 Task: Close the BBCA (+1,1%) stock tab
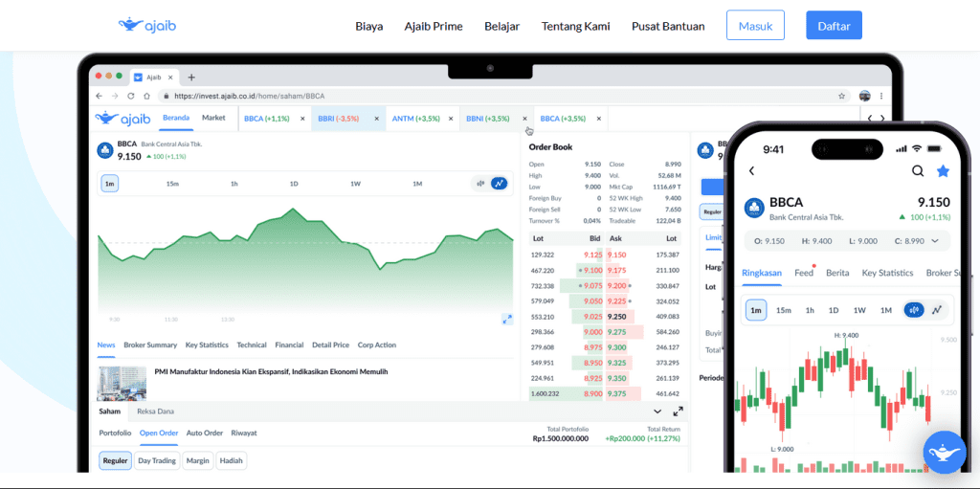coord(302,119)
